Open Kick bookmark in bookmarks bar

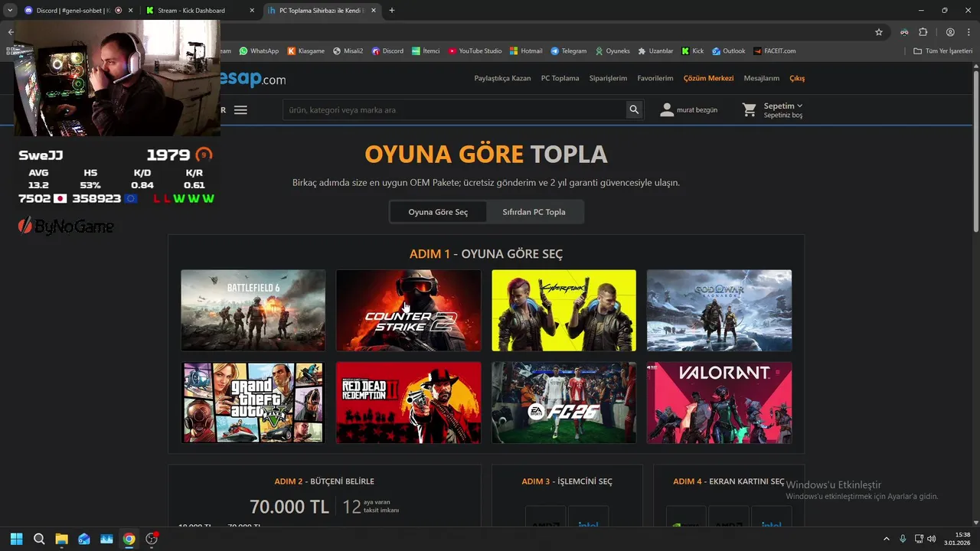click(x=693, y=51)
